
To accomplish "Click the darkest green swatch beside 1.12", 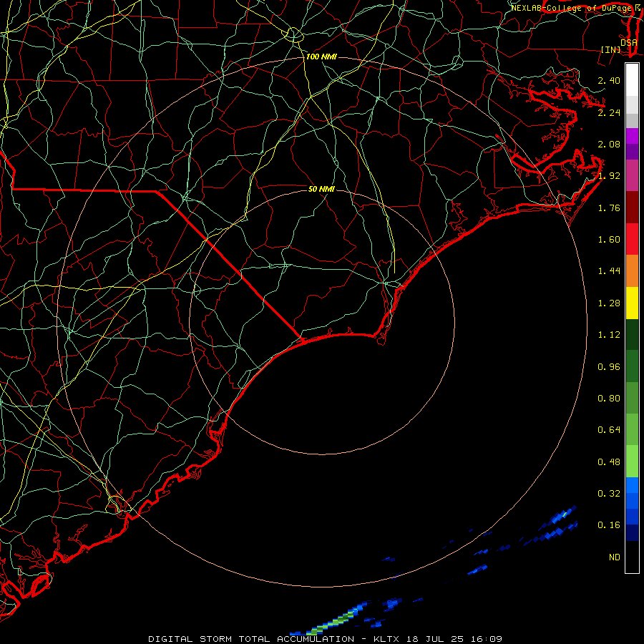I will pos(632,334).
